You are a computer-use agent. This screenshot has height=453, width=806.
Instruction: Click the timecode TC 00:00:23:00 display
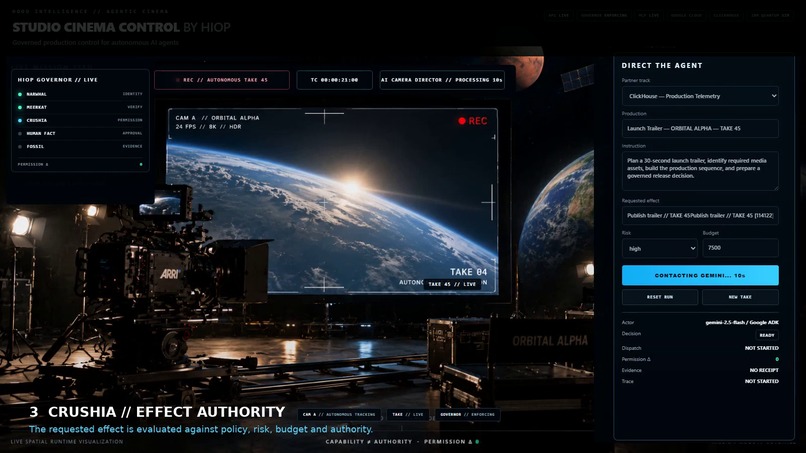pos(334,80)
